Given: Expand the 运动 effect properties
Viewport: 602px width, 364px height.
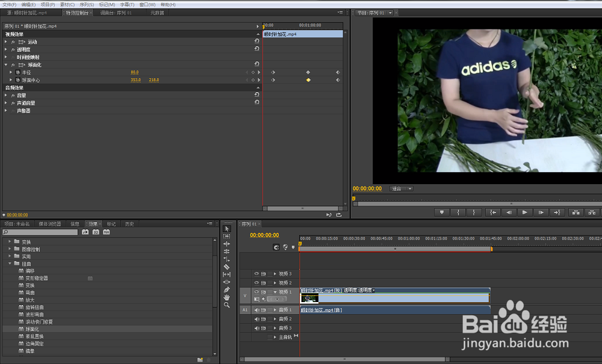Looking at the screenshot, I should (x=6, y=42).
